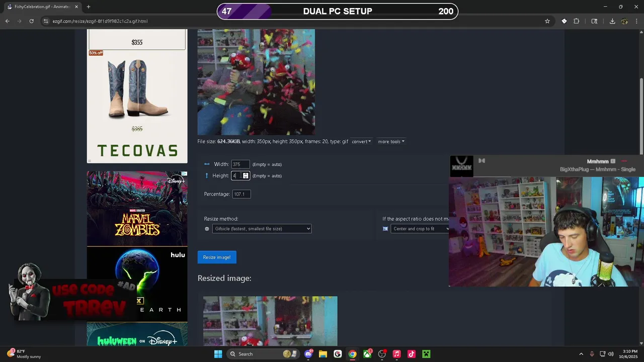Screen dimensions: 644x362
Task: Click the resized image output preview
Action: click(270, 321)
